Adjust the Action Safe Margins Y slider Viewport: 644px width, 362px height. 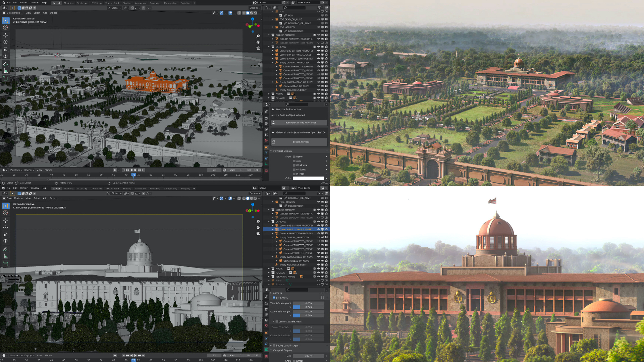[x=309, y=315]
